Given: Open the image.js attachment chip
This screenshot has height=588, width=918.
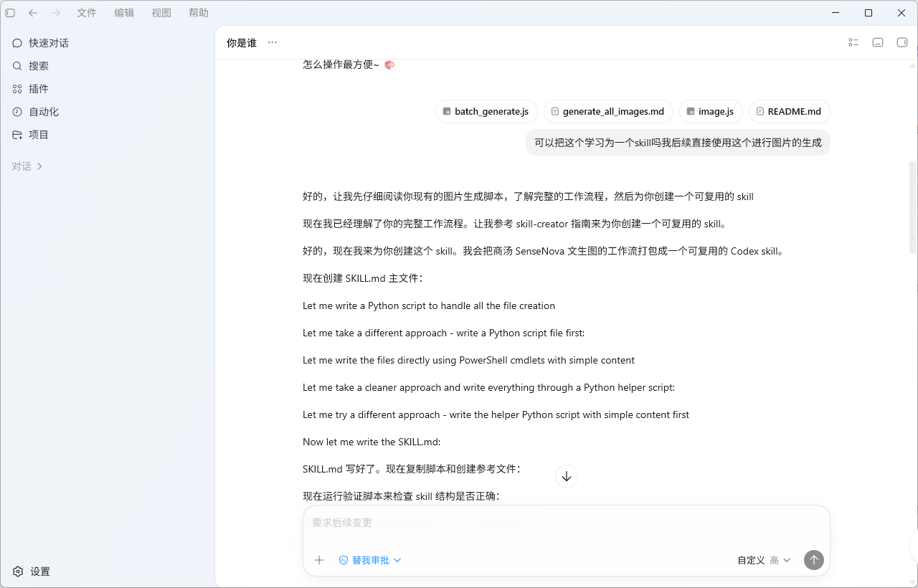Looking at the screenshot, I should coord(711,112).
